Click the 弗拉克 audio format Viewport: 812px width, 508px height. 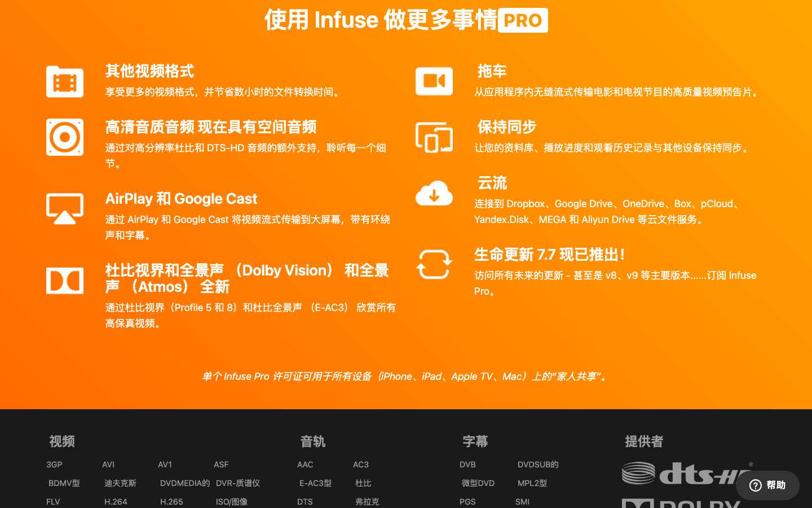[x=367, y=502]
